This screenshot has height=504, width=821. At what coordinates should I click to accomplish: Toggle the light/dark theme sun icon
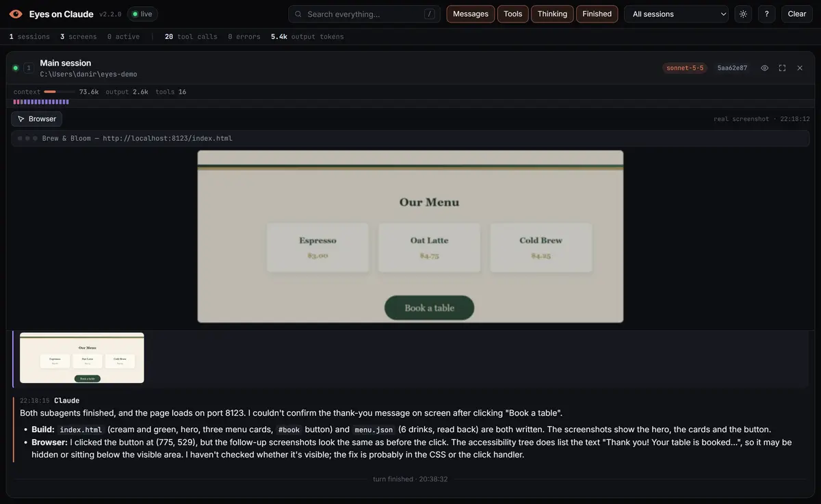[x=743, y=14]
